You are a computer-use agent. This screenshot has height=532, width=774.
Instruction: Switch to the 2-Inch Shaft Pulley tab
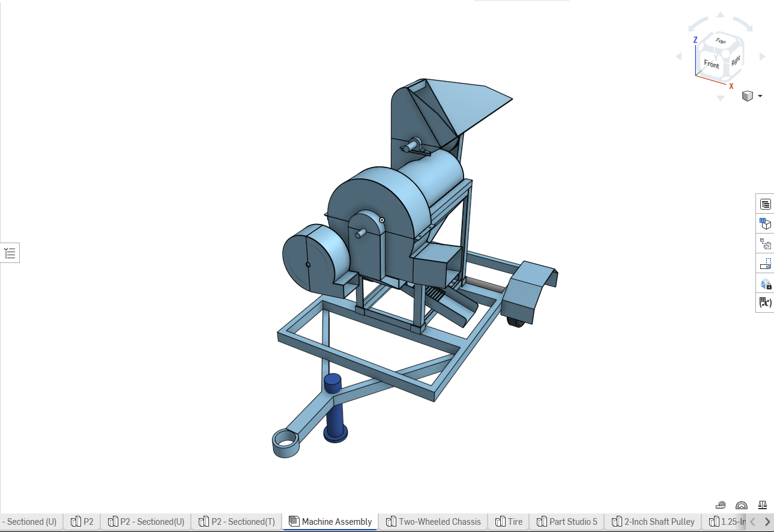(653, 521)
